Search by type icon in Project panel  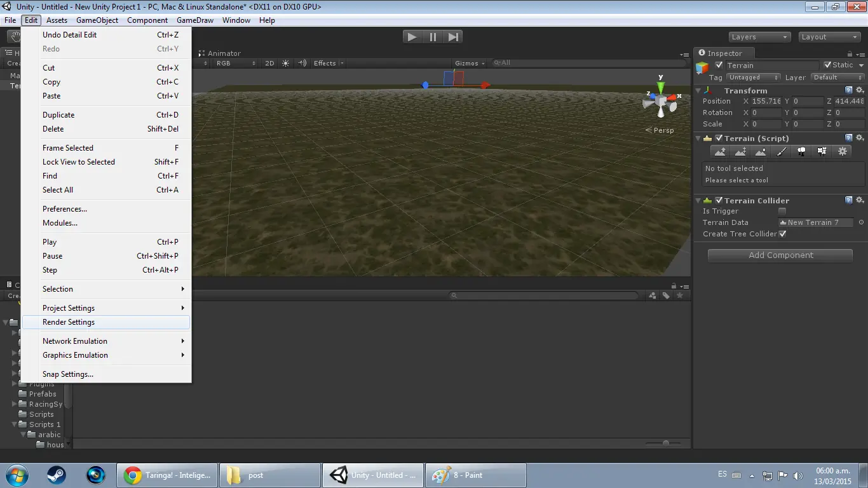click(x=653, y=295)
